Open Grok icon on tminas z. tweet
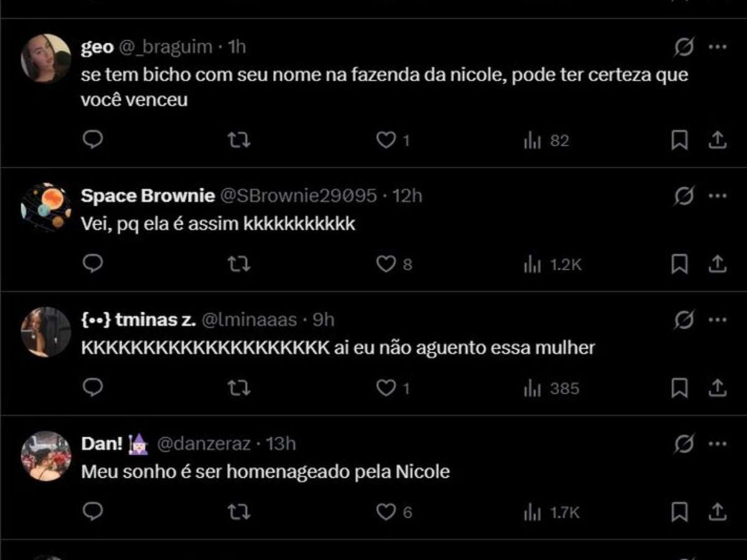The height and width of the screenshot is (560, 747). click(x=684, y=320)
